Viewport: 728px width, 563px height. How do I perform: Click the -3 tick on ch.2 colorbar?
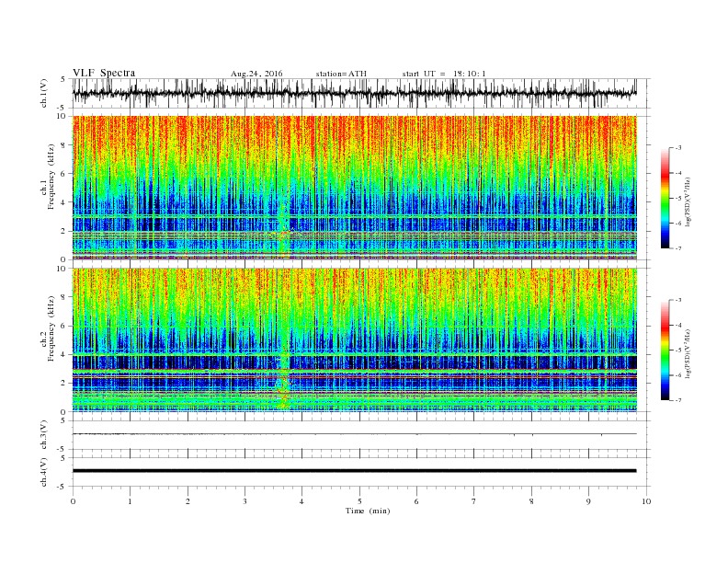click(x=678, y=300)
